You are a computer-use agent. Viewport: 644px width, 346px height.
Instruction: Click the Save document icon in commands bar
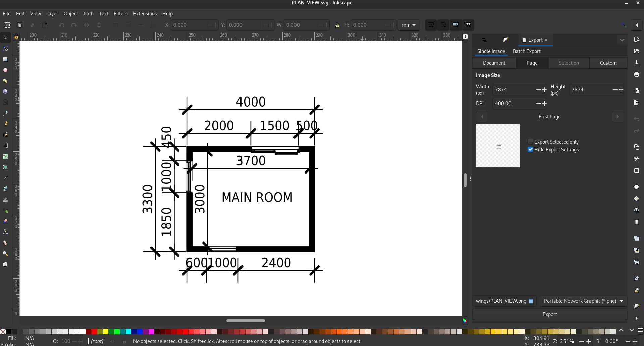[x=636, y=63]
